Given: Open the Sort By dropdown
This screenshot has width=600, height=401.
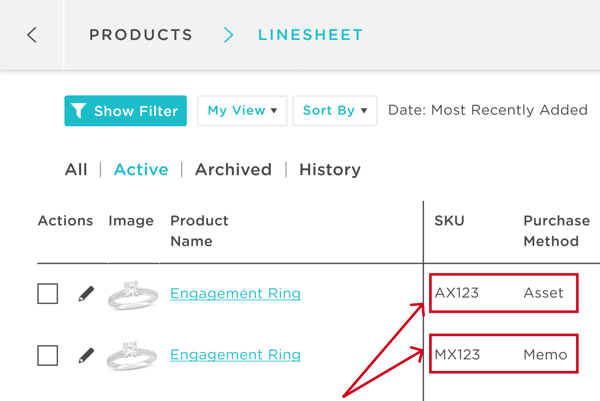Looking at the screenshot, I should pyautogui.click(x=335, y=111).
